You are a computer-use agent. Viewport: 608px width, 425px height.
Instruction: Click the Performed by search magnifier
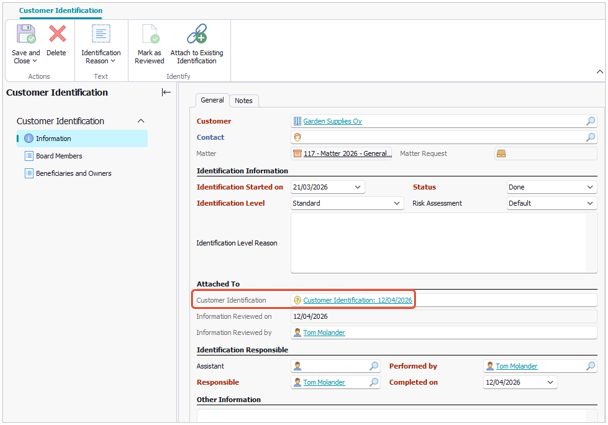pyautogui.click(x=590, y=366)
